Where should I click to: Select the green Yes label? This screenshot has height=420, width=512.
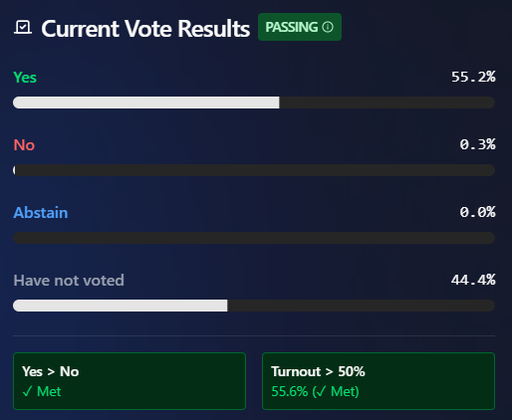point(25,78)
